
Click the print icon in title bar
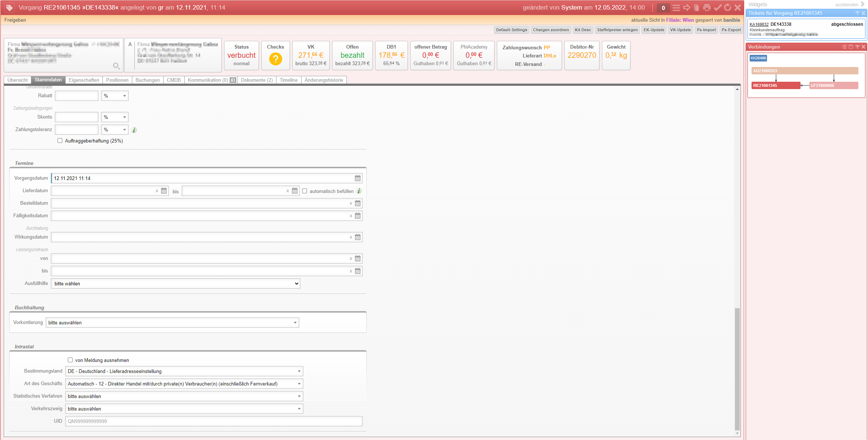707,8
